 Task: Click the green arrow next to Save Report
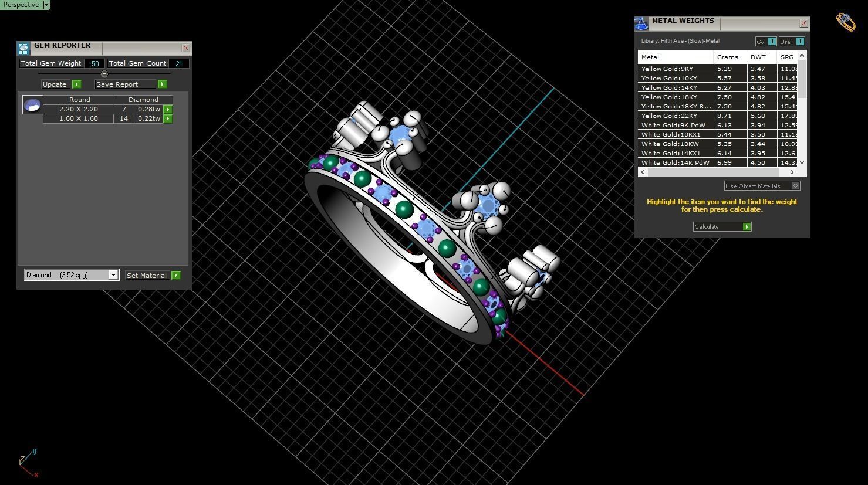(162, 84)
